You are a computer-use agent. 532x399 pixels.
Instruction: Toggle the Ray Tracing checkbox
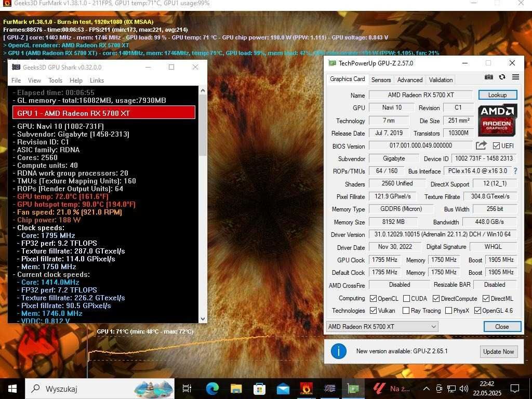406,311
